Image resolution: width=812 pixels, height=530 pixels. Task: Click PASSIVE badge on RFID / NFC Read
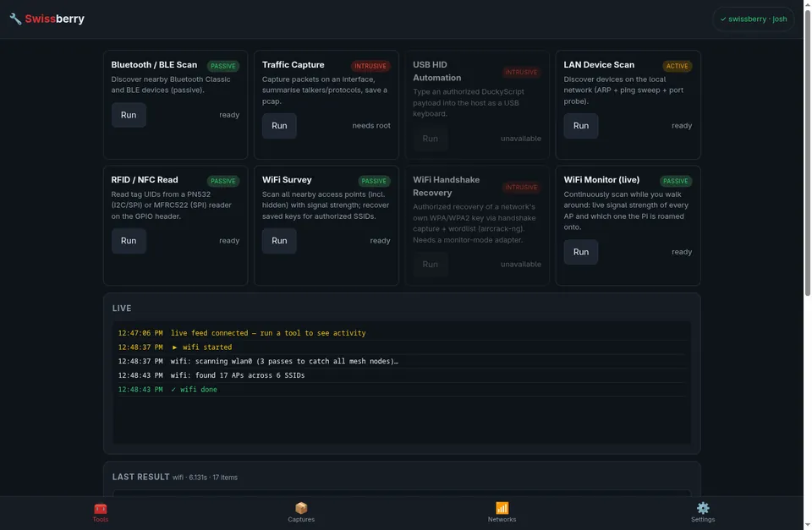[x=223, y=181]
